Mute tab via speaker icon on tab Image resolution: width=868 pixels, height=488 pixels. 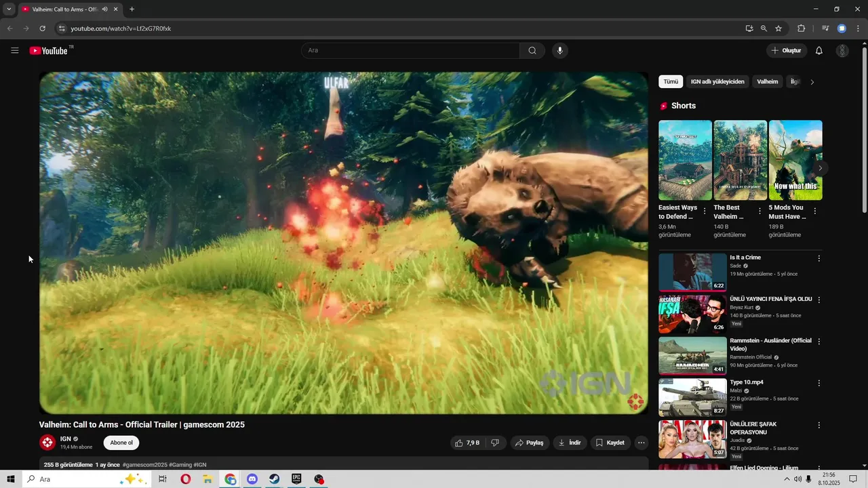(x=104, y=9)
